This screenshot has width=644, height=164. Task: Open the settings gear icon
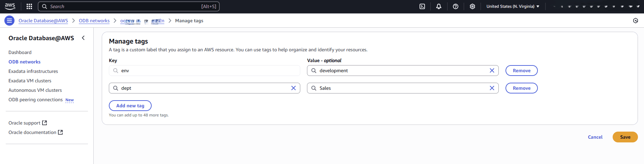pos(472,6)
